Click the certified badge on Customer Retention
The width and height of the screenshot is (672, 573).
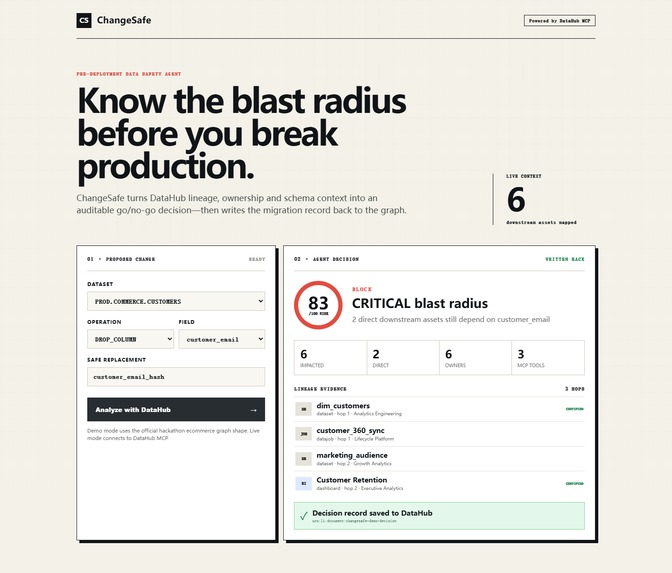(574, 483)
